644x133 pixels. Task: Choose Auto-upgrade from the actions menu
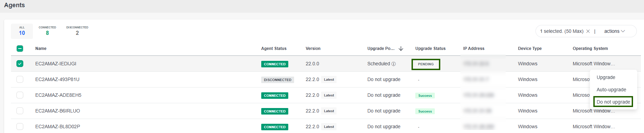point(611,90)
